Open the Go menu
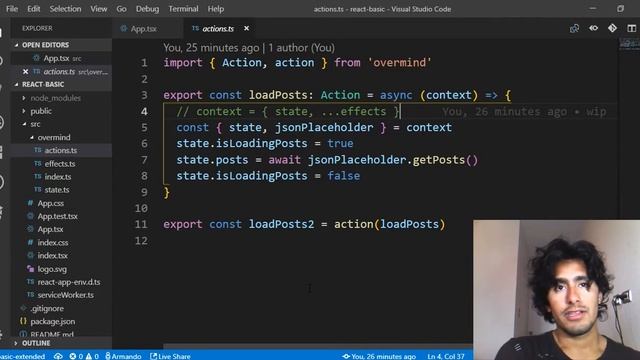 coord(121,9)
